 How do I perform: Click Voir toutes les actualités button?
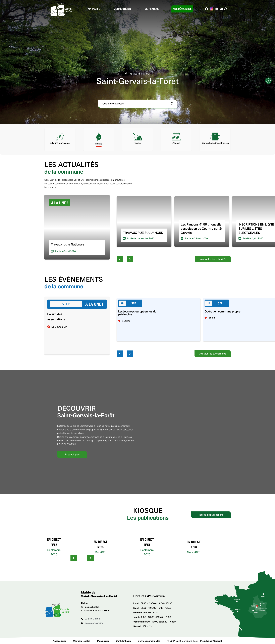point(213,259)
